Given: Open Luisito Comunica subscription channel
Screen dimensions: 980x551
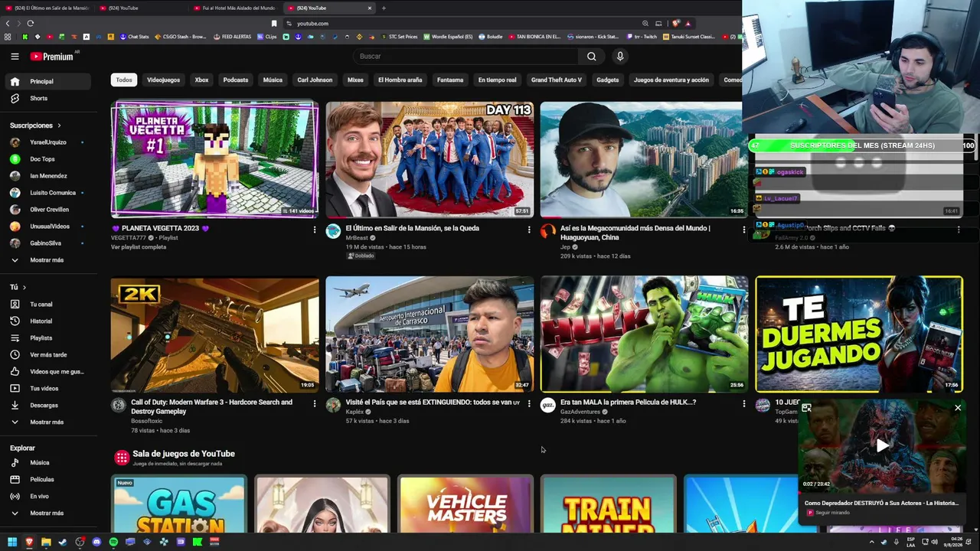Looking at the screenshot, I should [47, 193].
